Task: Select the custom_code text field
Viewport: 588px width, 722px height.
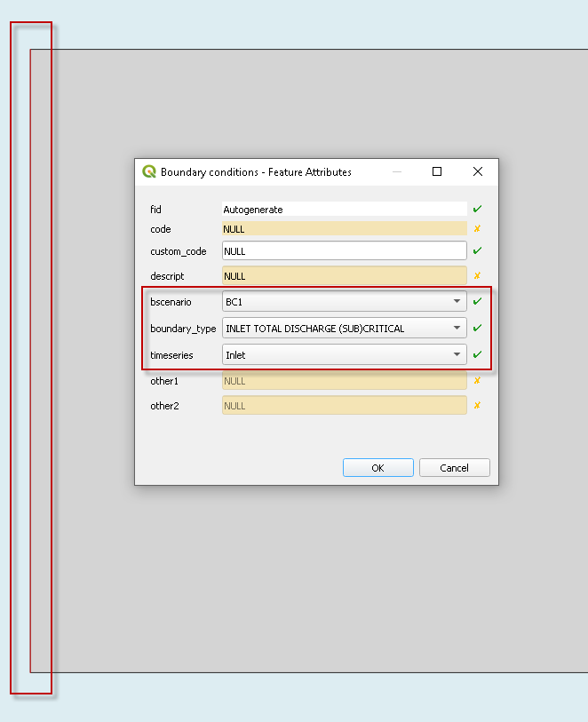Action: pos(344,251)
